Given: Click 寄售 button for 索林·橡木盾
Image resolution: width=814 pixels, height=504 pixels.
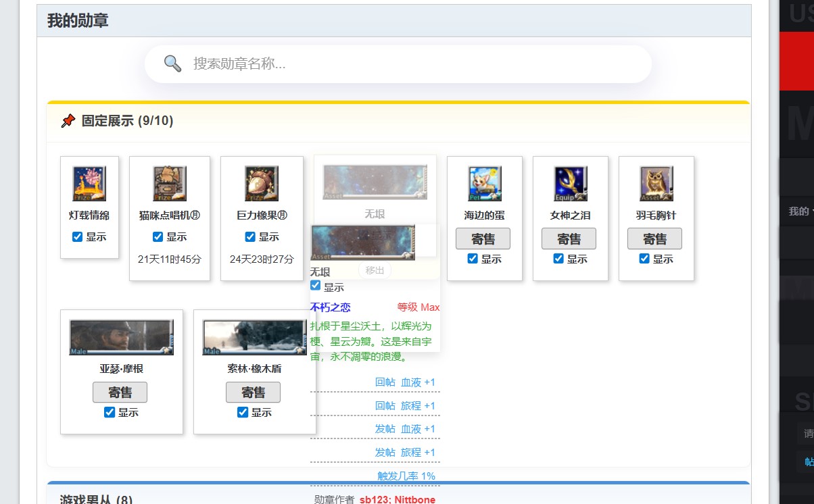Looking at the screenshot, I should click(253, 393).
